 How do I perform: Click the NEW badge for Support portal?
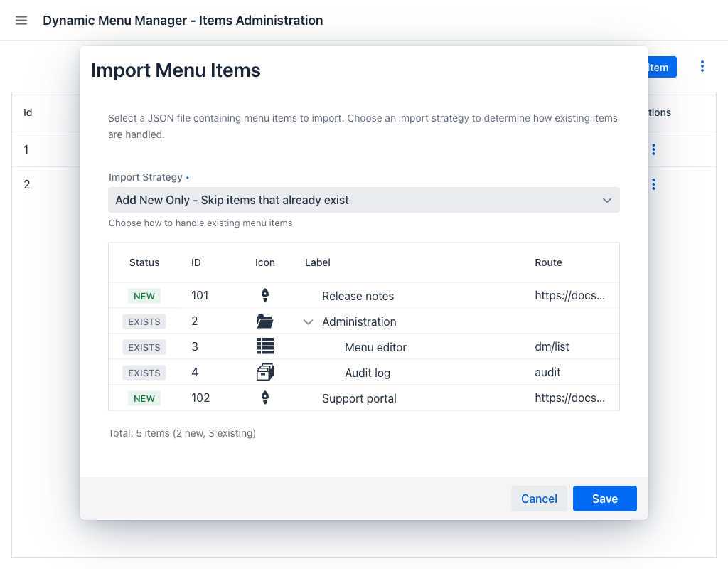point(144,398)
